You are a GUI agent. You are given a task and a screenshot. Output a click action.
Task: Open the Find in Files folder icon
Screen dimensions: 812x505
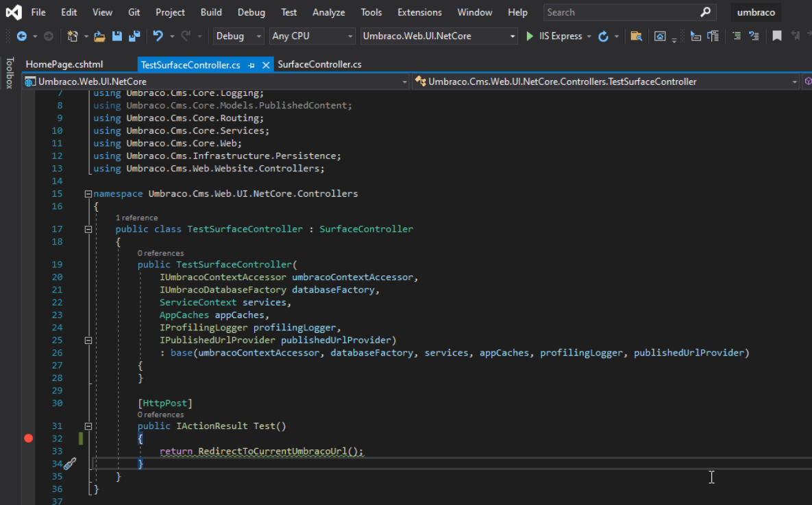636,36
